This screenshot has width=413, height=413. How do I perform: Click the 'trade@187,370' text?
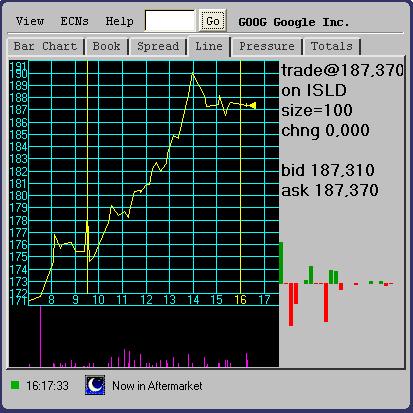[x=342, y=70]
